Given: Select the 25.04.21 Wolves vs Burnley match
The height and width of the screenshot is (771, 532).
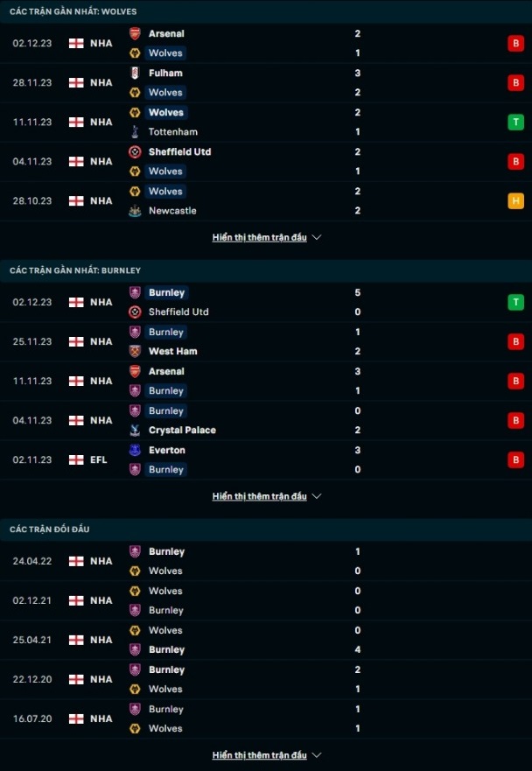Looking at the screenshot, I should click(x=266, y=640).
